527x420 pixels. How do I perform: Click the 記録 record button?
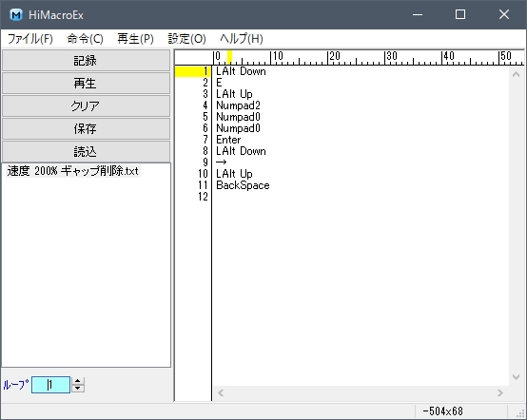click(86, 61)
